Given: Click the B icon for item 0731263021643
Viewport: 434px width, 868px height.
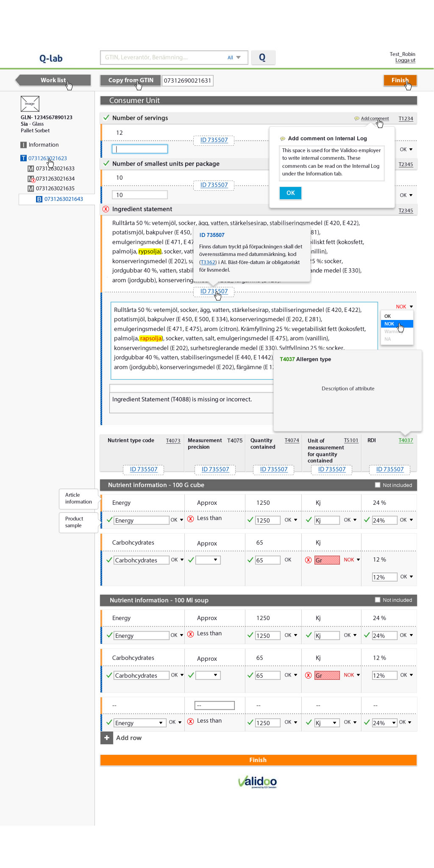Looking at the screenshot, I should tap(39, 199).
